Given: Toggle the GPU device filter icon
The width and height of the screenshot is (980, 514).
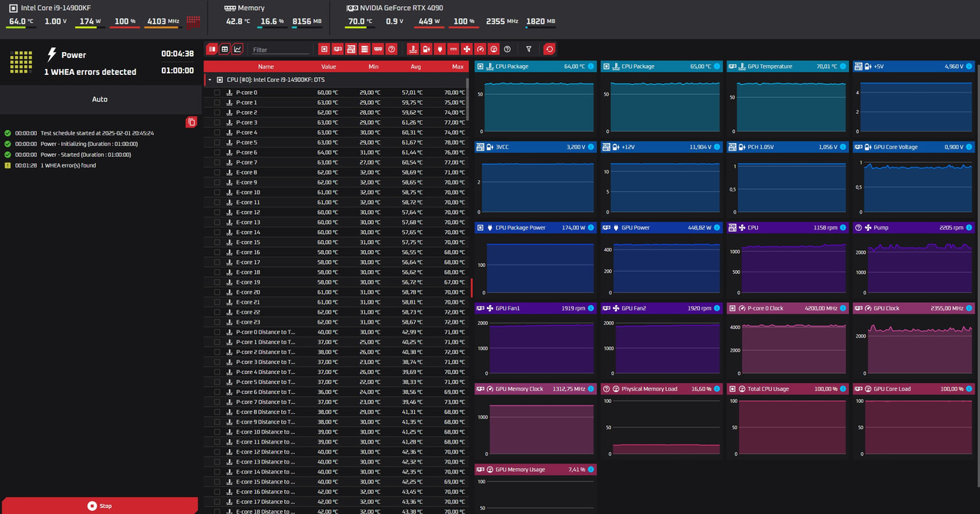Looking at the screenshot, I should coord(338,49).
